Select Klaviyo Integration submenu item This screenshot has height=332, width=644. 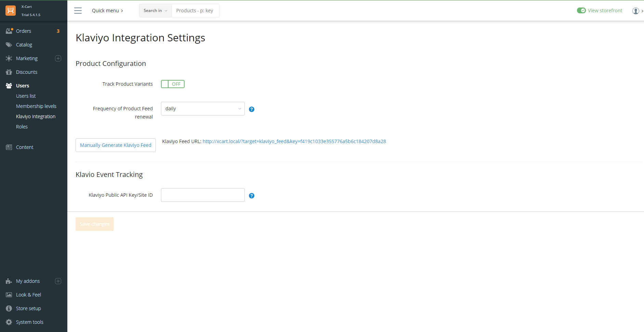pyautogui.click(x=36, y=116)
